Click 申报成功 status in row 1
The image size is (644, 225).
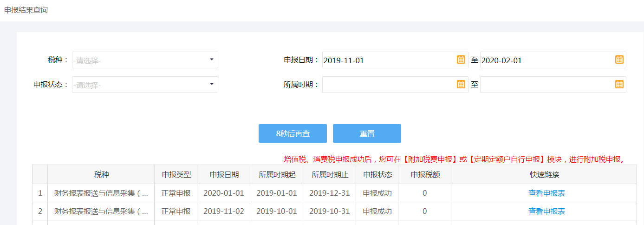point(377,193)
